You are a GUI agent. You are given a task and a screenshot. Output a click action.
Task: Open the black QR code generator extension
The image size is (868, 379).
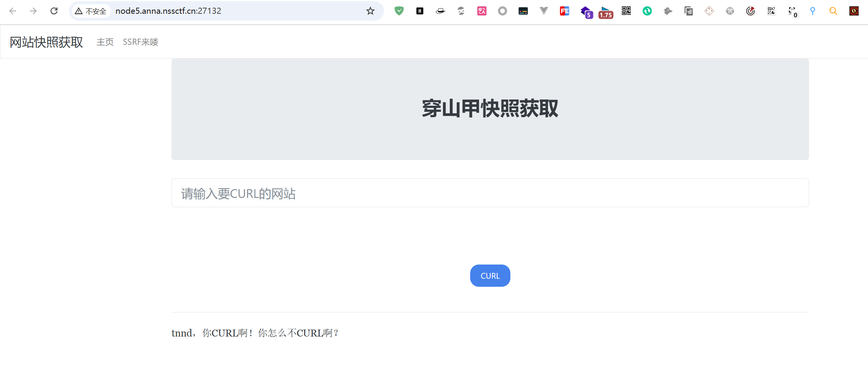click(626, 11)
